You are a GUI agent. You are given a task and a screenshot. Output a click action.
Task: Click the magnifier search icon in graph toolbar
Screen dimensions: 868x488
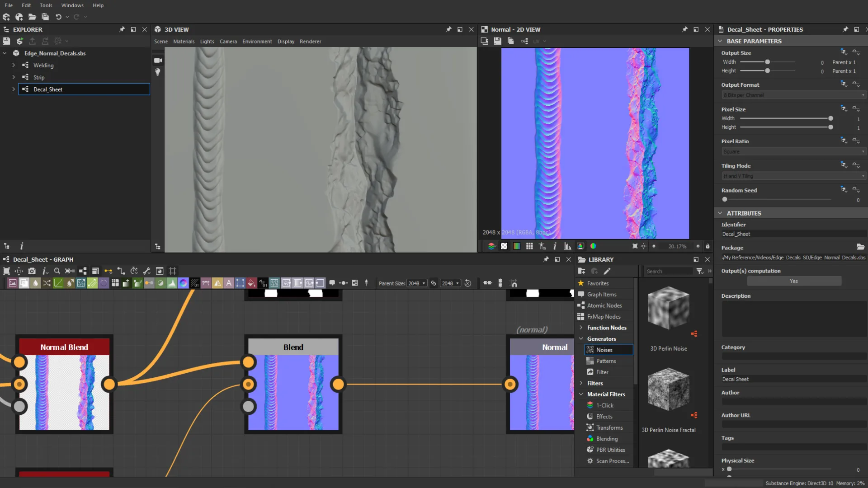57,271
